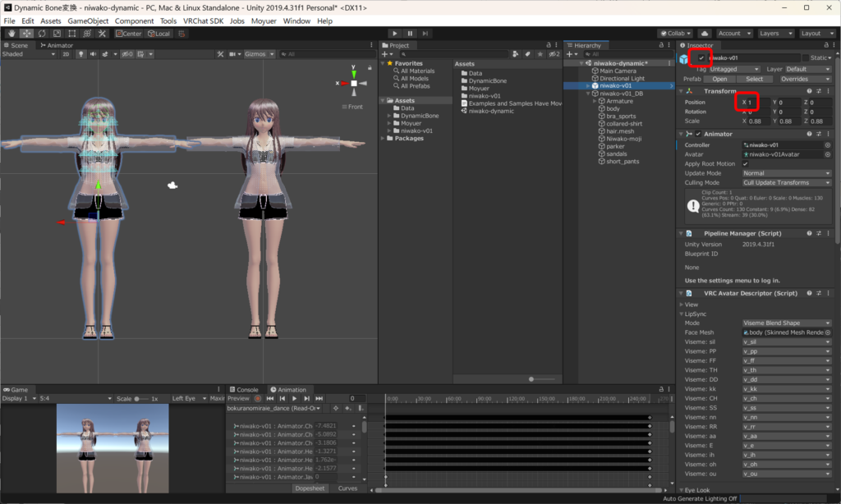The width and height of the screenshot is (841, 504).
Task: Click the animation record button
Action: point(258,399)
